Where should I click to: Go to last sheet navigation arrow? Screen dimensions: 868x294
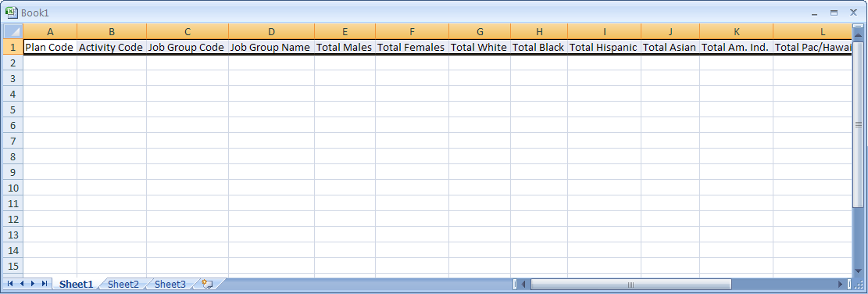click(45, 284)
